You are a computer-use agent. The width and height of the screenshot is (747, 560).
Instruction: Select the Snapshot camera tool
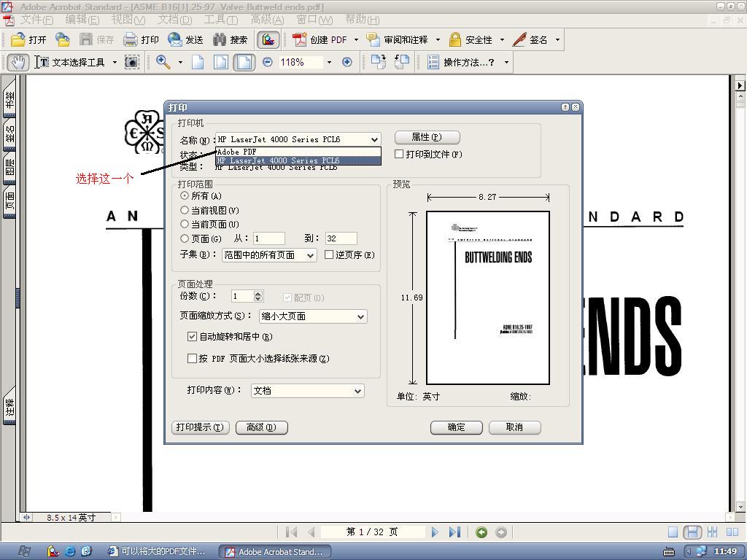pos(132,62)
